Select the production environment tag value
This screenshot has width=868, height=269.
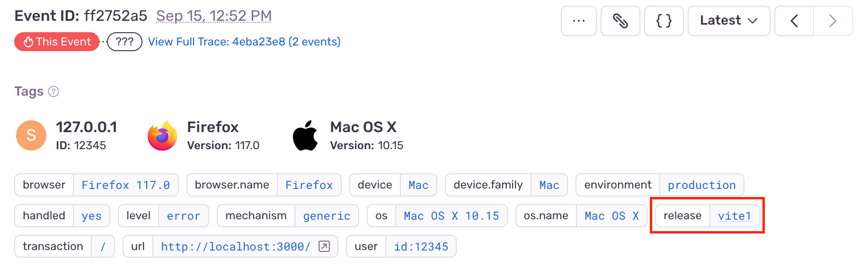pos(701,185)
